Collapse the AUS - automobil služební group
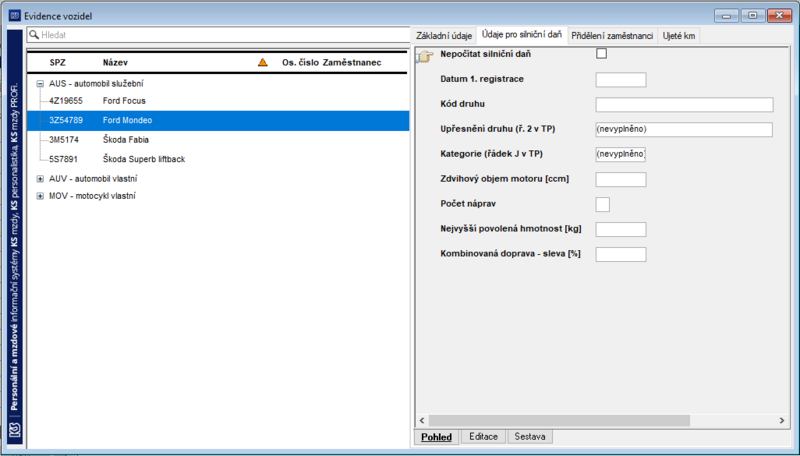 [x=40, y=84]
